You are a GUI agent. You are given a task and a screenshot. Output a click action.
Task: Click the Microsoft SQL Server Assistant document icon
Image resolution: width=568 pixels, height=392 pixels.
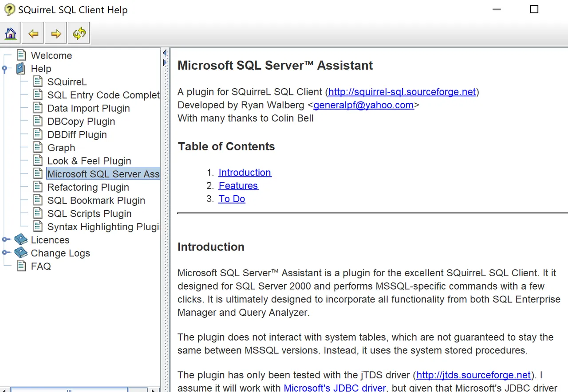(38, 174)
